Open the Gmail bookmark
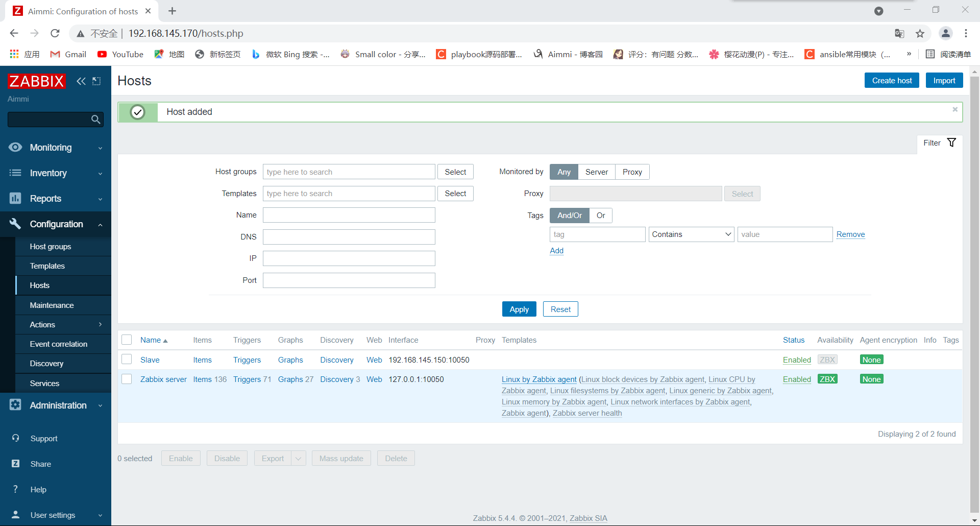The height and width of the screenshot is (526, 980). tap(68, 54)
